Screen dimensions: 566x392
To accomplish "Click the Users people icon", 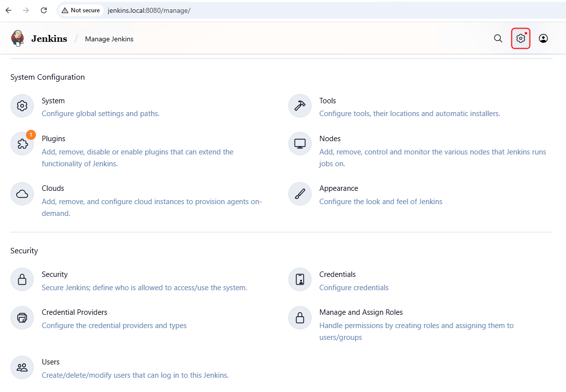I will pos(22,367).
